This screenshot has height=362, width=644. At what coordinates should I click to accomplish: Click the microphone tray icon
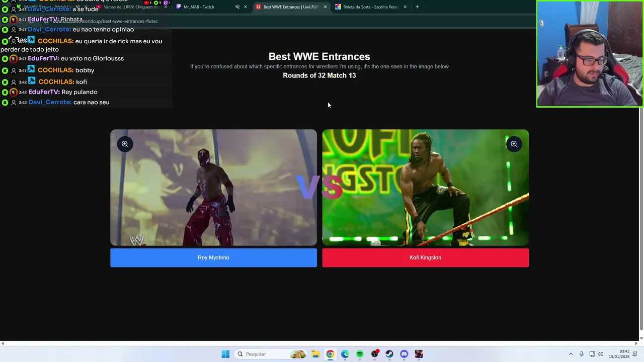(x=582, y=354)
